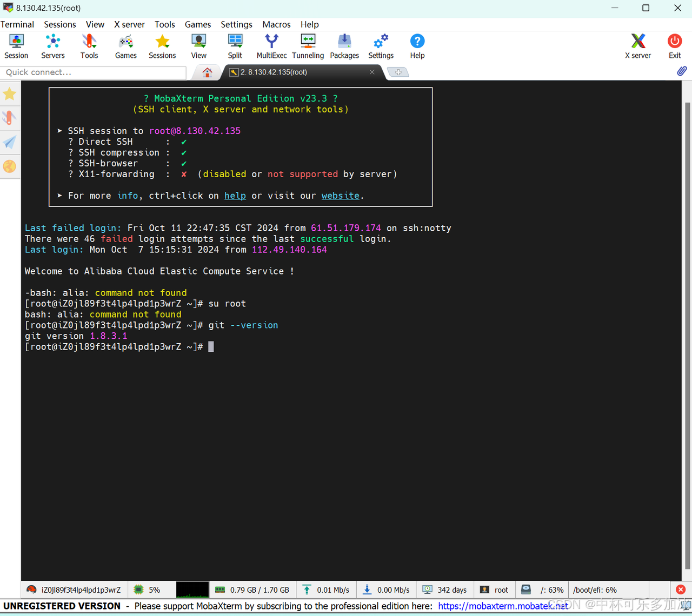692x616 pixels.
Task: Click the disk usage /: 63% item
Action: [542, 590]
